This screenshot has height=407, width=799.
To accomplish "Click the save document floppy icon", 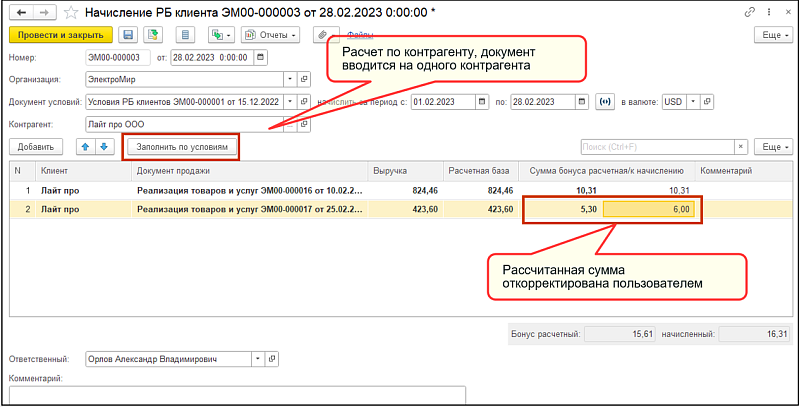I will pyautogui.click(x=128, y=35).
